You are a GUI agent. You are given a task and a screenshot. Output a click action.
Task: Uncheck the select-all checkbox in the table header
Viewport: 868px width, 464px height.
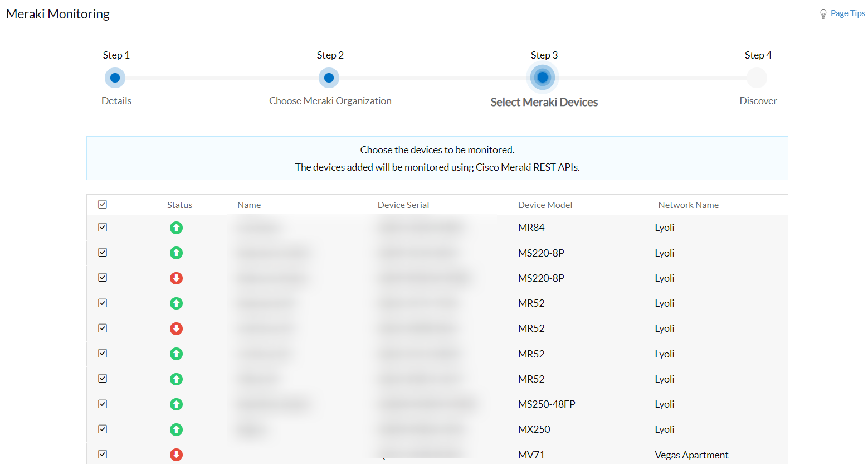(102, 204)
